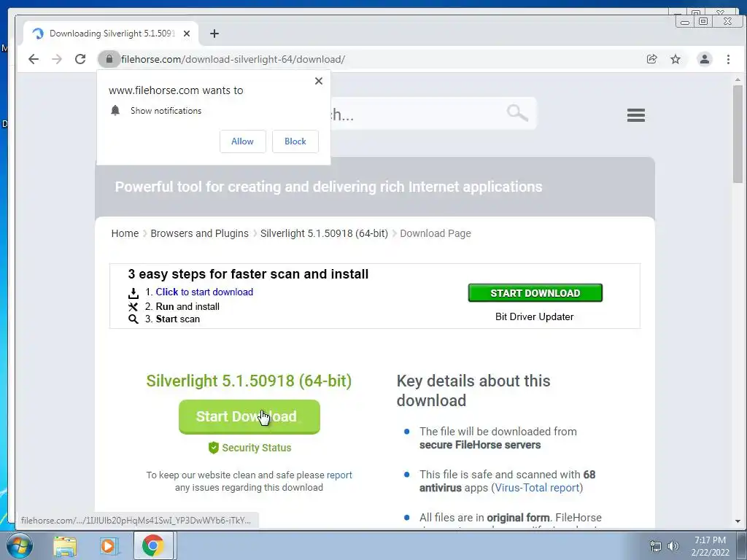
Task: Click 'Powerful tool for creating' banner text
Action: [329, 187]
